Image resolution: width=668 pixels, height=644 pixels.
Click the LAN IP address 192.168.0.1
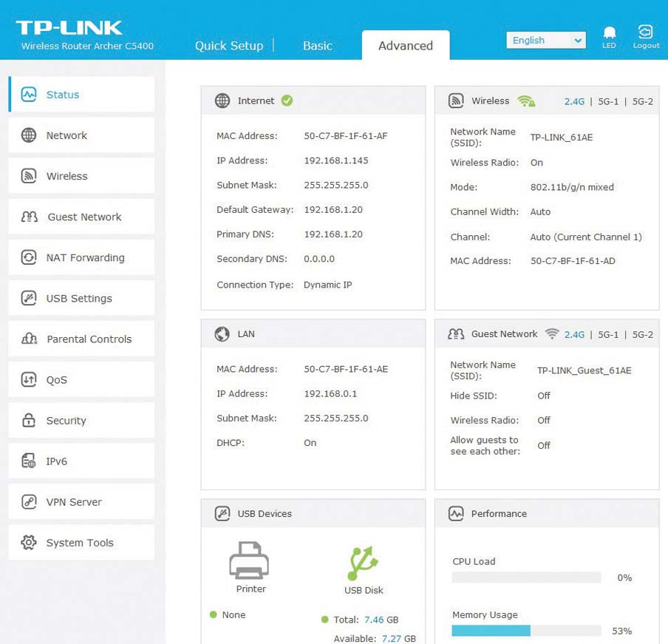pyautogui.click(x=330, y=393)
